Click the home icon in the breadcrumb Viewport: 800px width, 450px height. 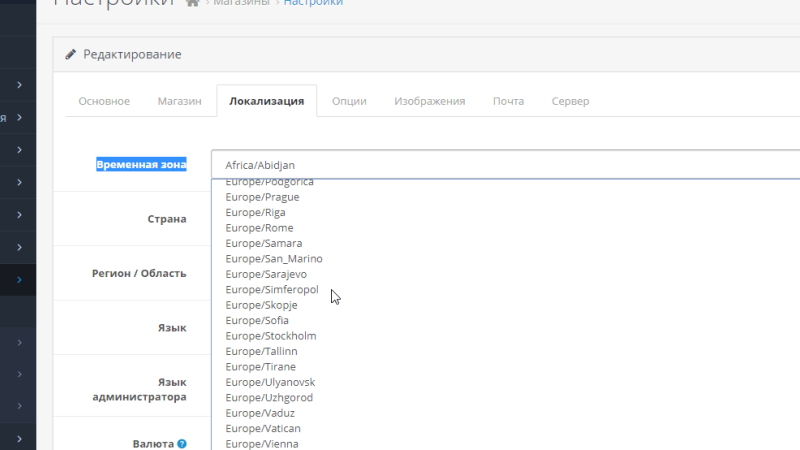pos(192,3)
